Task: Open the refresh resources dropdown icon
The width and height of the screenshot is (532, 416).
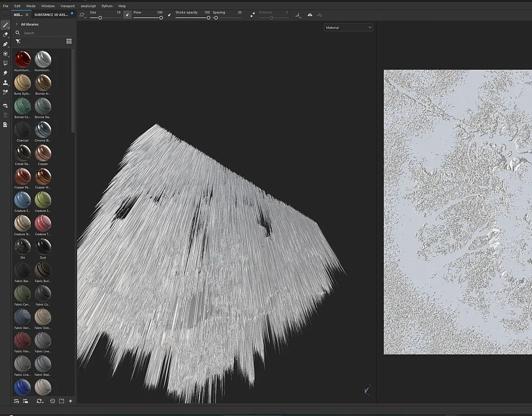Action: [40, 401]
